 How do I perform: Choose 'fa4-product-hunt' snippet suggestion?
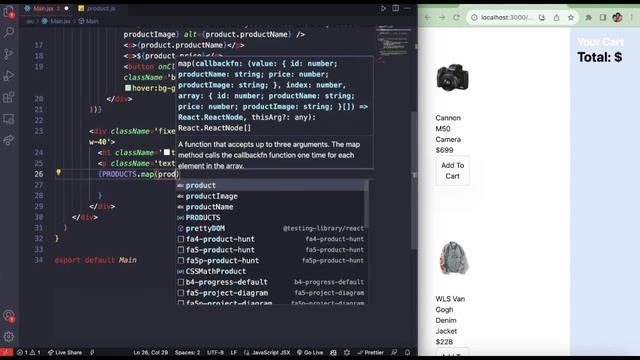271,239
